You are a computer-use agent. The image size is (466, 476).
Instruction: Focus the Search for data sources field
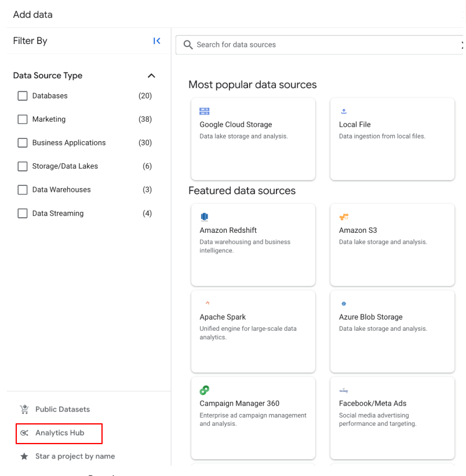[319, 45]
